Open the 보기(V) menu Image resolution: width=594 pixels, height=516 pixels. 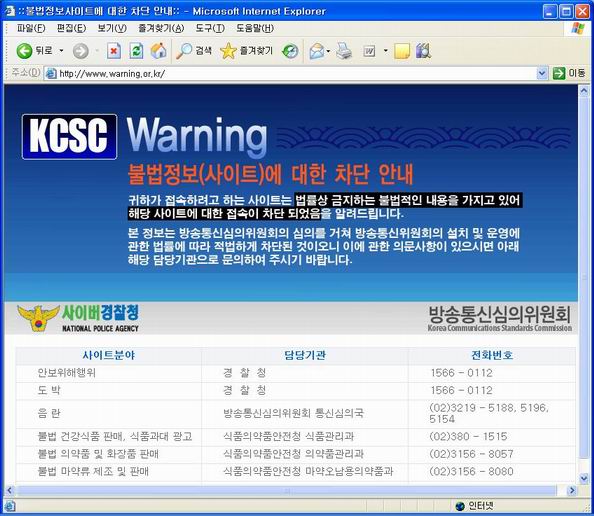[112, 28]
